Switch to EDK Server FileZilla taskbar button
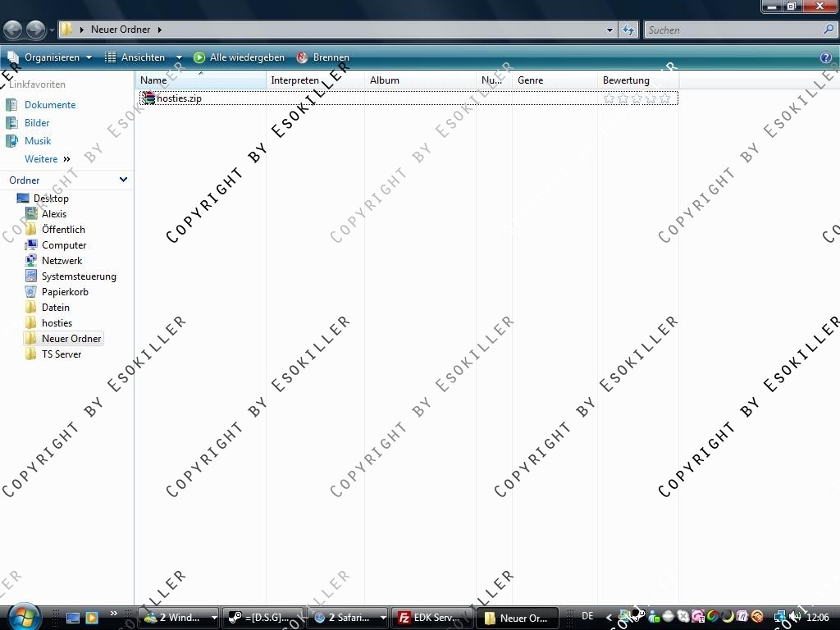This screenshot has width=840, height=630. click(429, 618)
